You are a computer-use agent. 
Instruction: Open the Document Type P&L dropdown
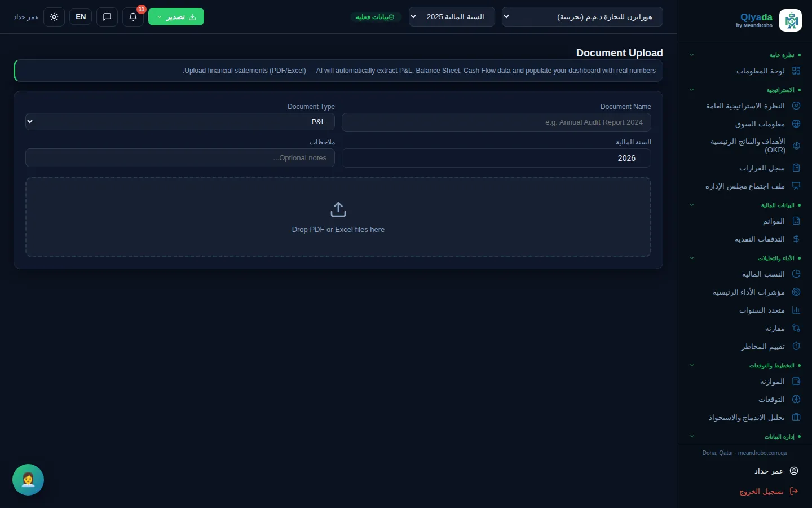tap(180, 122)
